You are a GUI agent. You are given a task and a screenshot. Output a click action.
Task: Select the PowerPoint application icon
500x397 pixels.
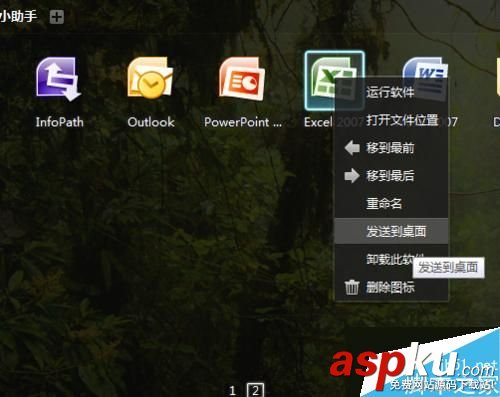(x=242, y=79)
